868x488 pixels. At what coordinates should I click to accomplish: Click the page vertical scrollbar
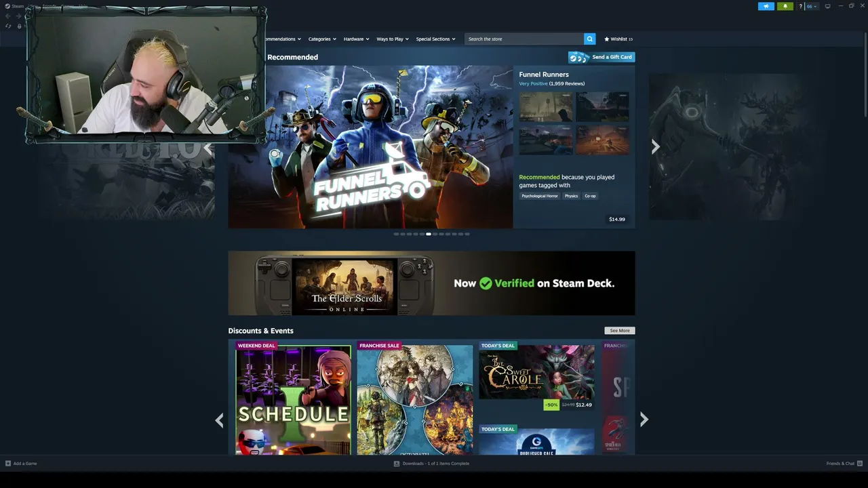pos(865,75)
